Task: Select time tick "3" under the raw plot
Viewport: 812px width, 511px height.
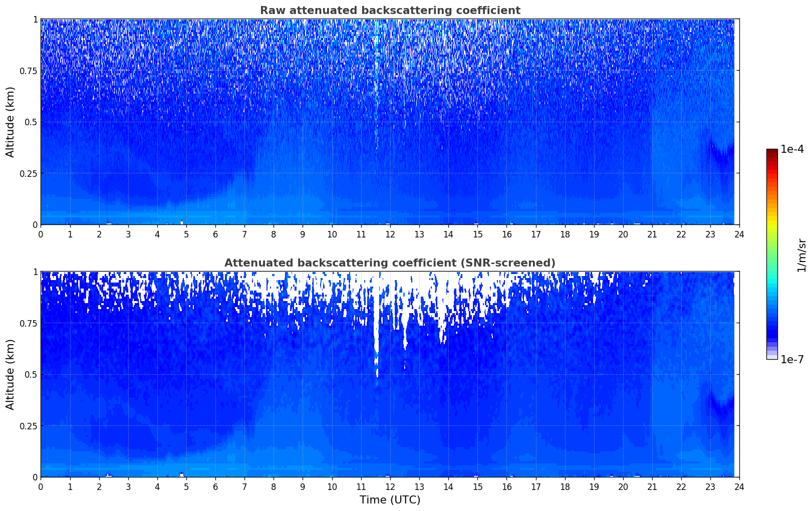Action: coord(128,234)
